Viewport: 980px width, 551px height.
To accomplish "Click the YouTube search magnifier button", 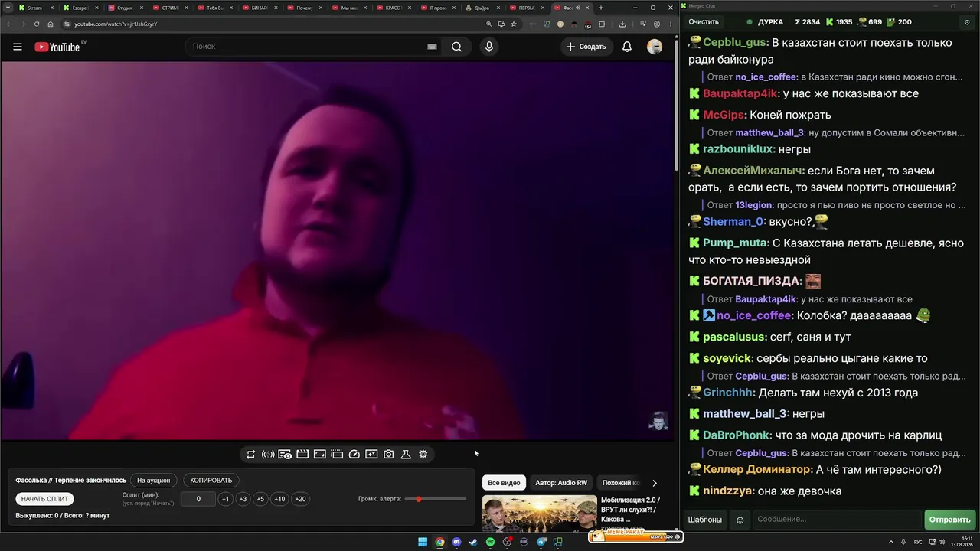I will click(x=456, y=47).
